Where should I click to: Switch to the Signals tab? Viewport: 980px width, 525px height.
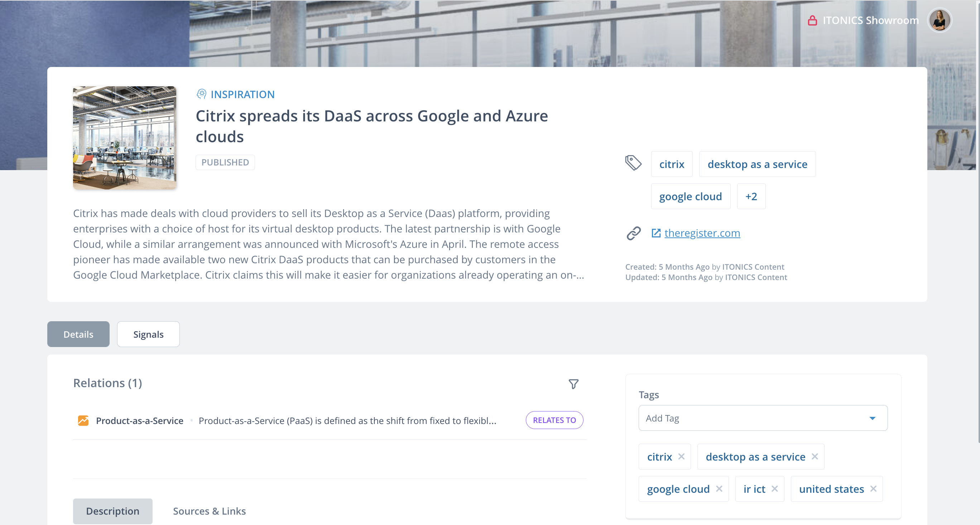148,334
